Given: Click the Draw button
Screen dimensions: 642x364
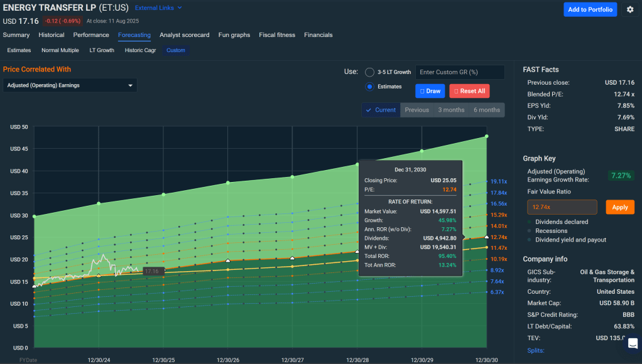Looking at the screenshot, I should click(430, 91).
